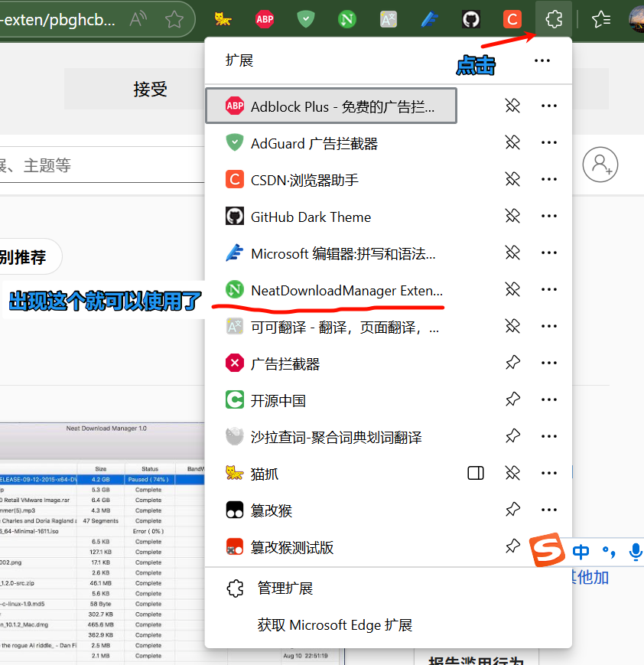This screenshot has width=644, height=665.
Task: Click the 接受 accept button
Action: click(x=135, y=89)
